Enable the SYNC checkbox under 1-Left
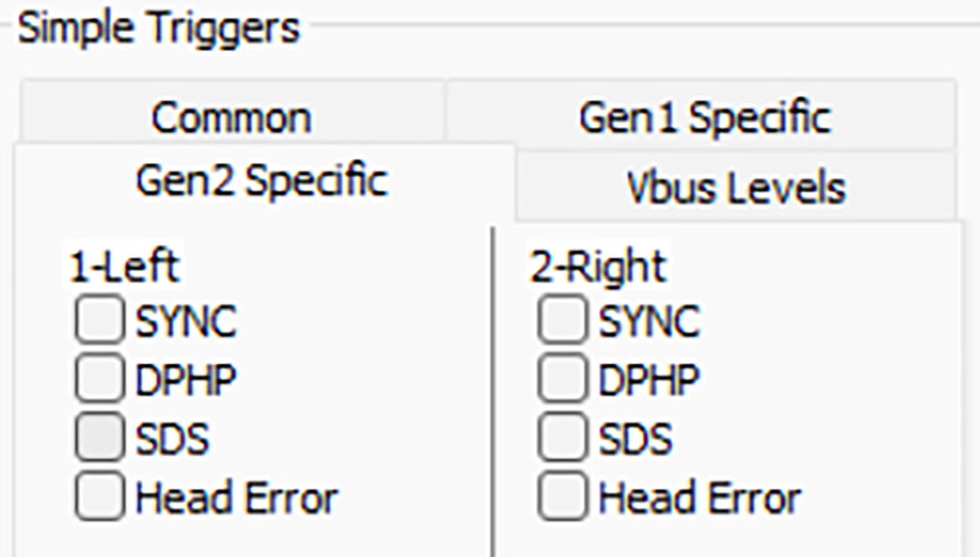Screen dimensions: 980x557 (x=100, y=320)
